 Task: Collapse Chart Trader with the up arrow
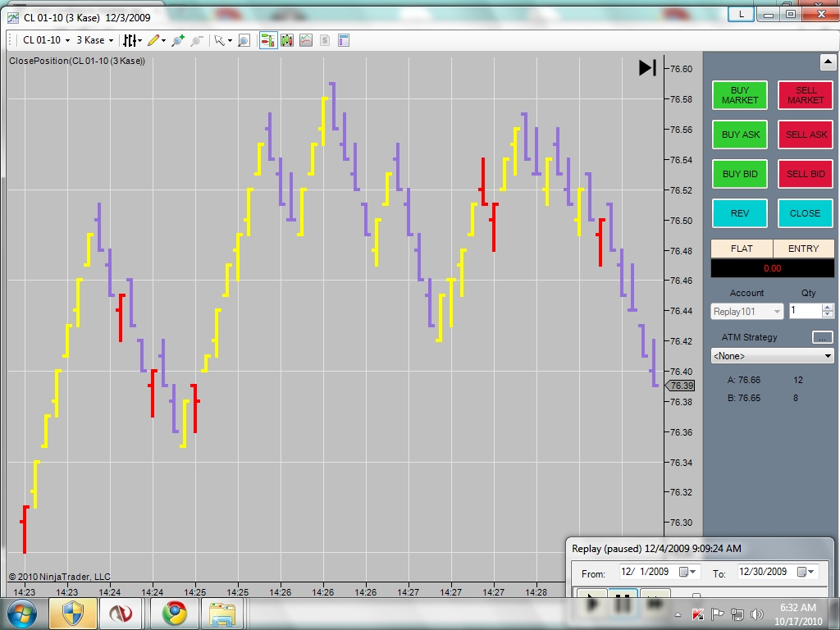click(828, 62)
